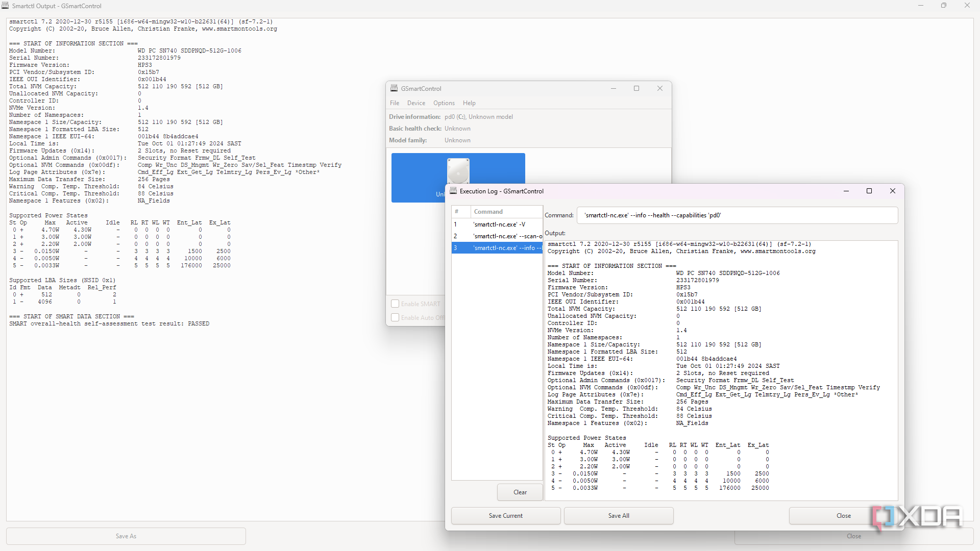The width and height of the screenshot is (980, 551).
Task: Close the GSmartControl main window
Action: point(660,88)
